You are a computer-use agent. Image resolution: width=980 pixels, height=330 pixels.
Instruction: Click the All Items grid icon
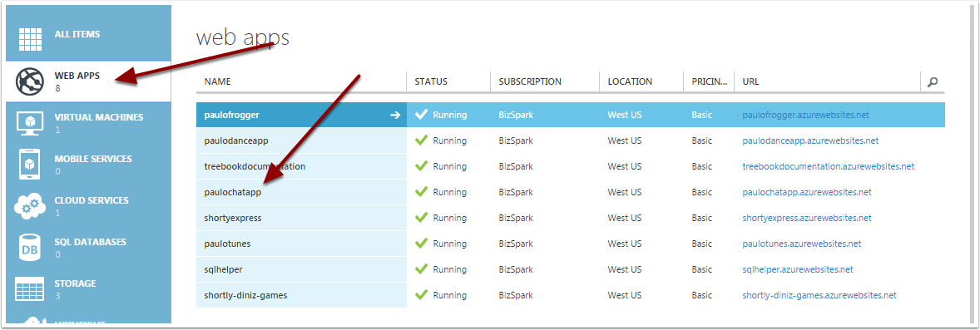click(x=29, y=39)
